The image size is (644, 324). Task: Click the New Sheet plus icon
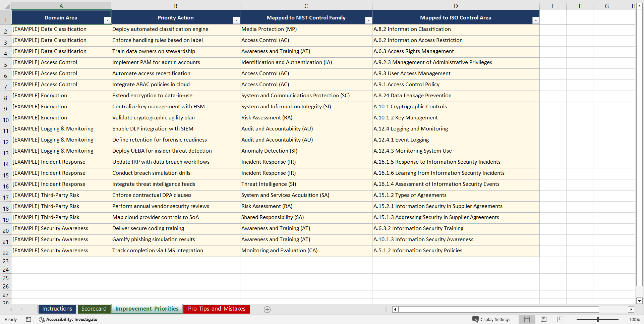tap(267, 309)
